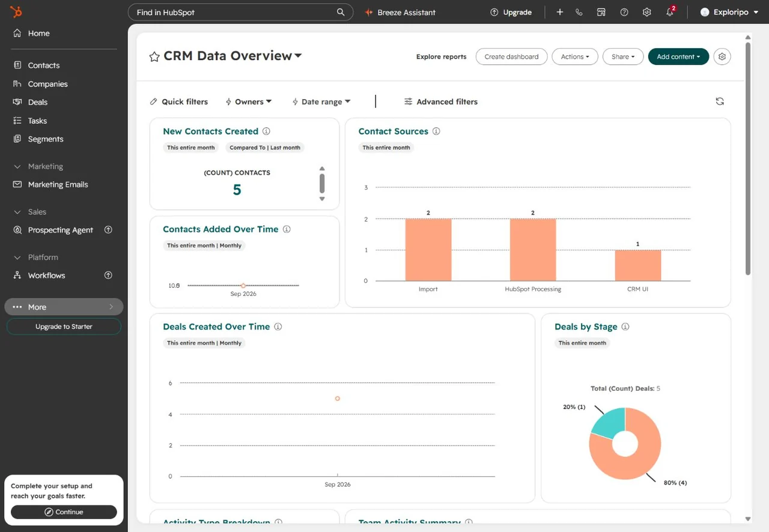
Task: Click the HubSpot sprocket logo
Action: click(x=16, y=12)
